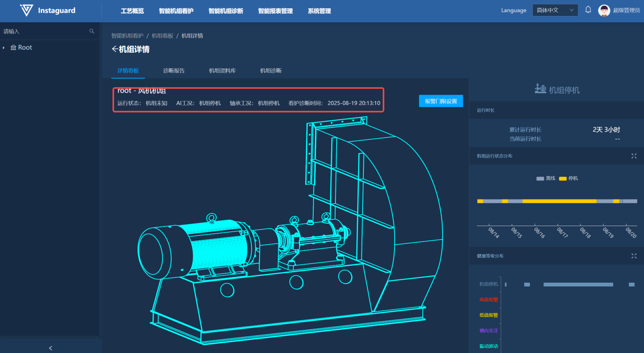Toggle the 停机 legend series

tap(568, 178)
